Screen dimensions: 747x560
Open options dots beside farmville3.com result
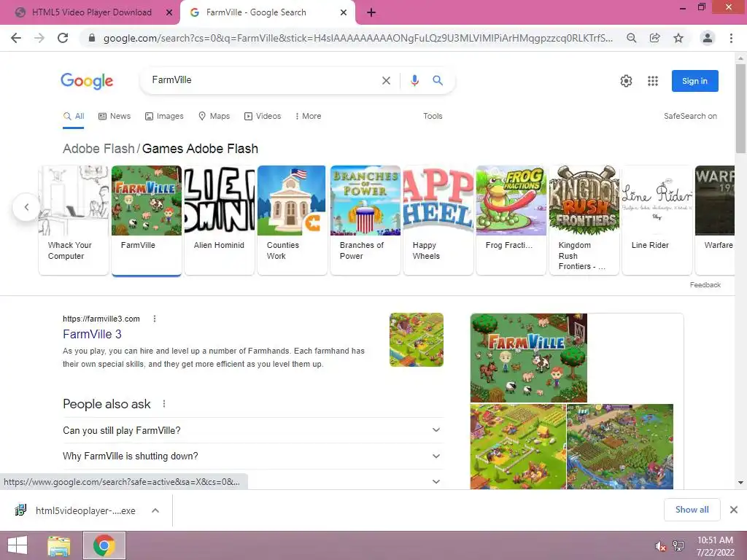(155, 319)
